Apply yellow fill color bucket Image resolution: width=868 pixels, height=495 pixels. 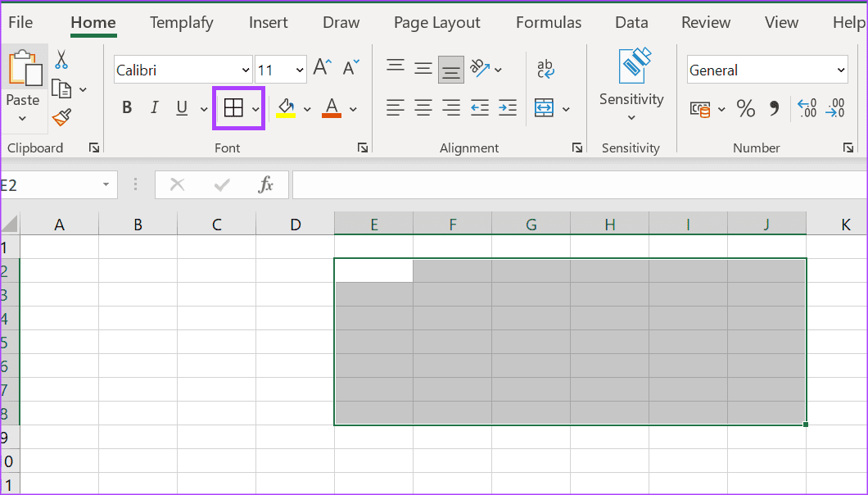286,108
